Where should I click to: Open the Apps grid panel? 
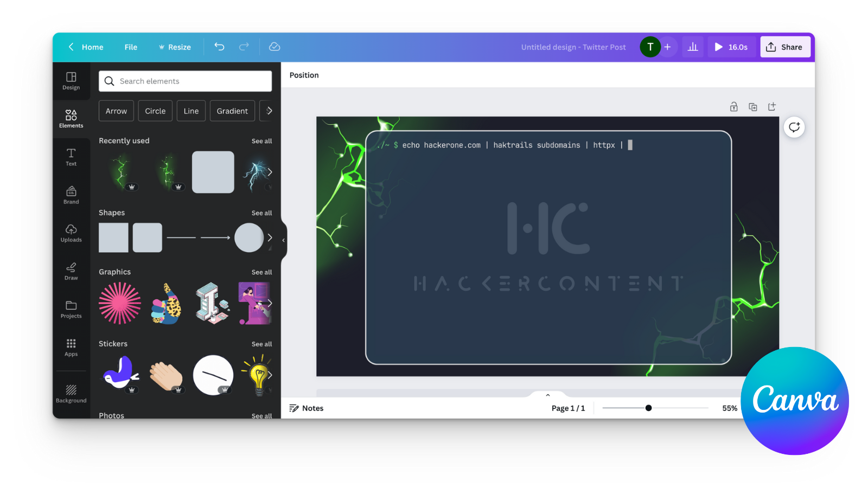tap(71, 348)
